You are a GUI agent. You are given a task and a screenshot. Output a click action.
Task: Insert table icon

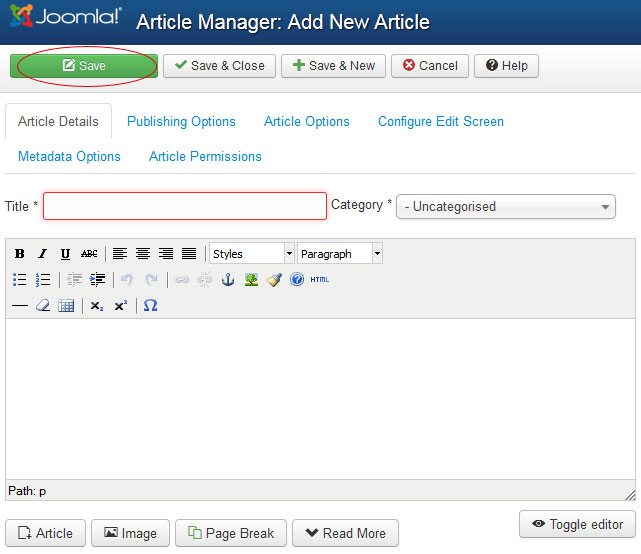(66, 305)
